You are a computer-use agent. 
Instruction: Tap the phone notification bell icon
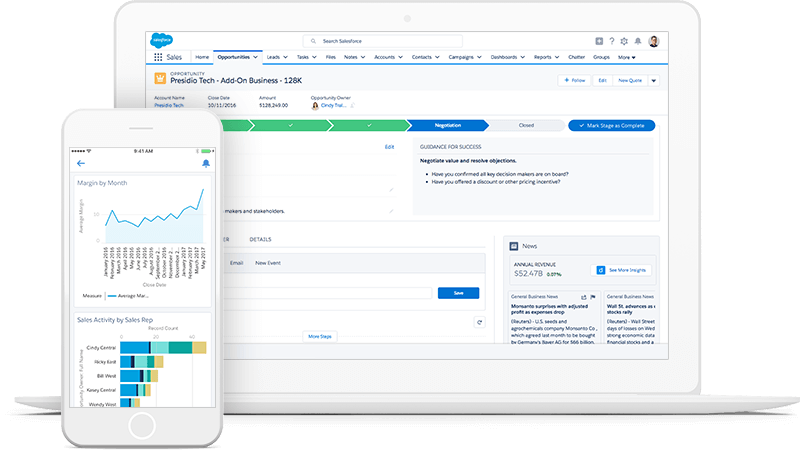tap(206, 163)
